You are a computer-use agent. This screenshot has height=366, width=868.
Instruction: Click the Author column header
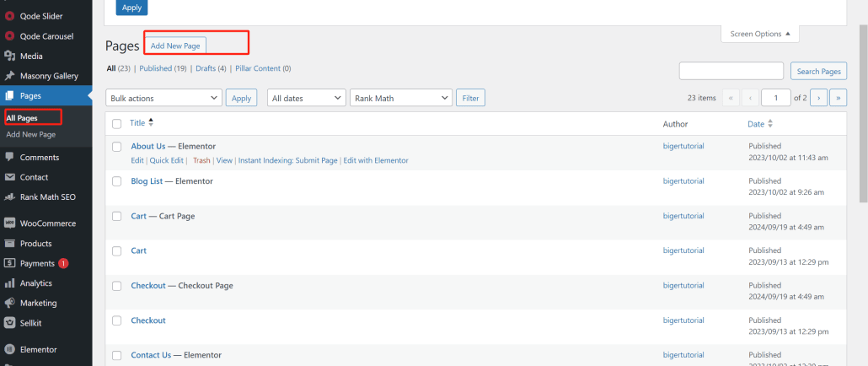[675, 124]
